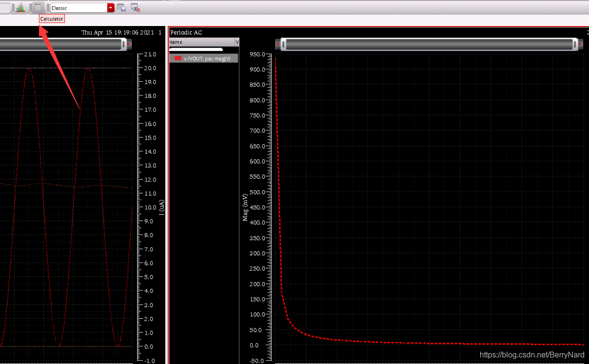Click the eye-with-red-mark workspace icon

pos(135,8)
